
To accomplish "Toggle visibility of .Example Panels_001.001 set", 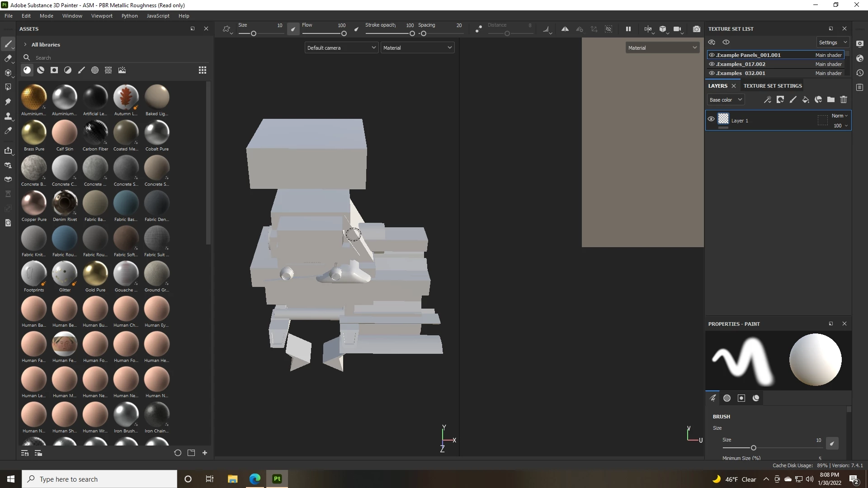I will tap(712, 55).
